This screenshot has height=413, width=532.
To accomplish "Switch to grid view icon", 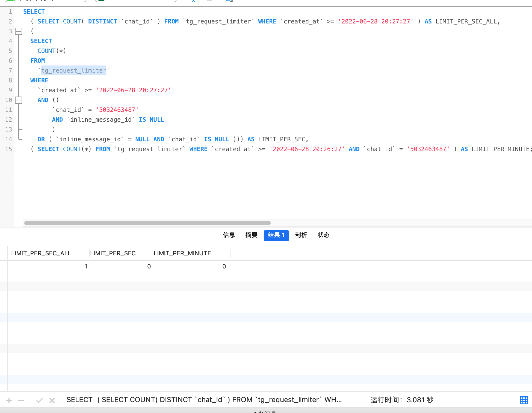I will point(524,400).
